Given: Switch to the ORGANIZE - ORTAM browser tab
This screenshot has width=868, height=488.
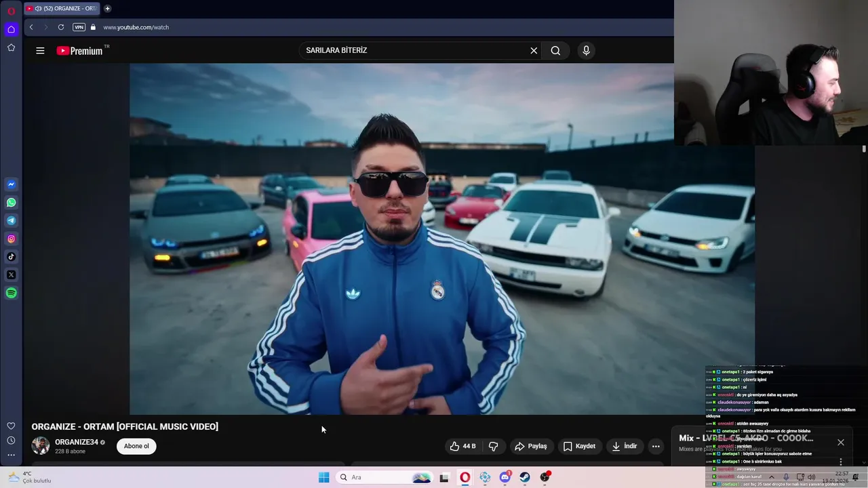Looking at the screenshot, I should pyautogui.click(x=61, y=9).
